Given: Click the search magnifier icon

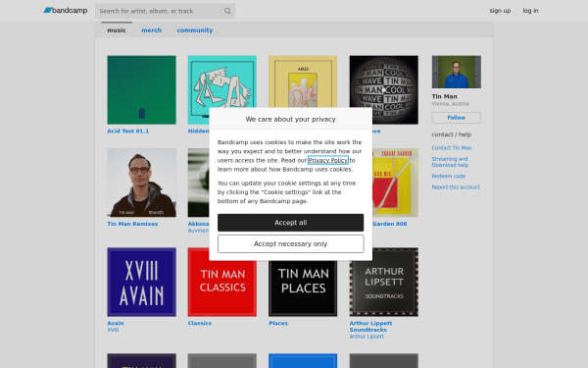Looking at the screenshot, I should coord(227,11).
